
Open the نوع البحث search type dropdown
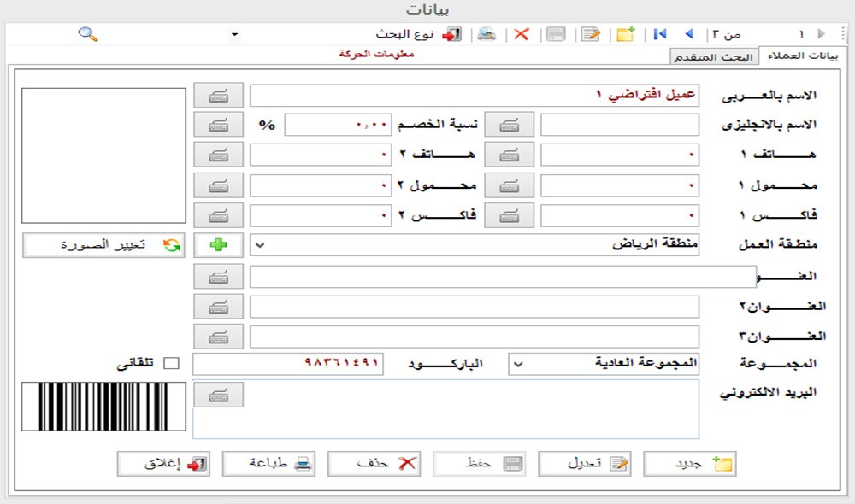click(x=235, y=34)
